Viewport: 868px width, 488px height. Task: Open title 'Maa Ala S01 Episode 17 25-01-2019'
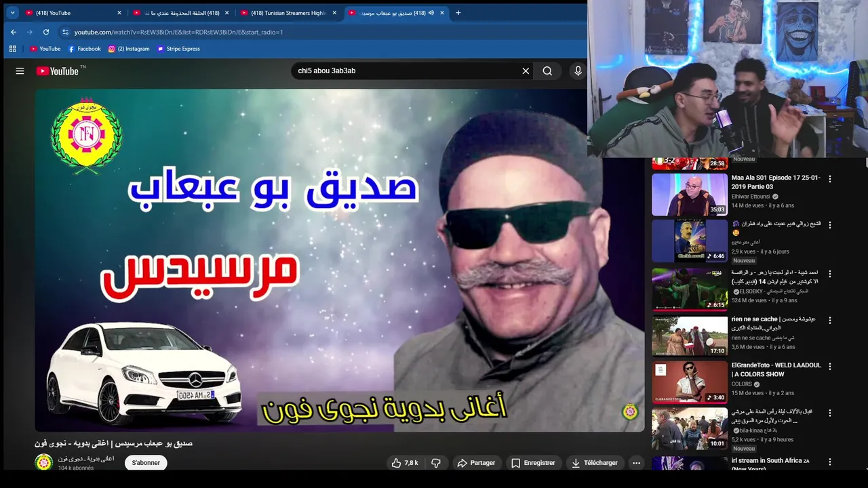pyautogui.click(x=776, y=182)
